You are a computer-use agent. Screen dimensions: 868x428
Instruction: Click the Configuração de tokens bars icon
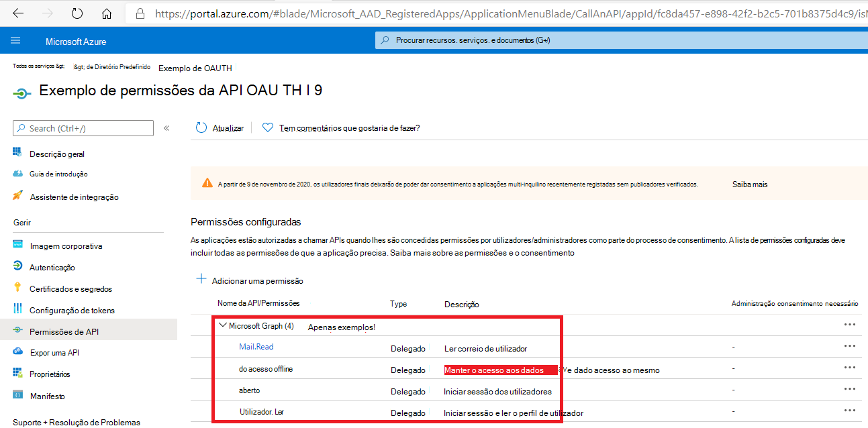17,309
